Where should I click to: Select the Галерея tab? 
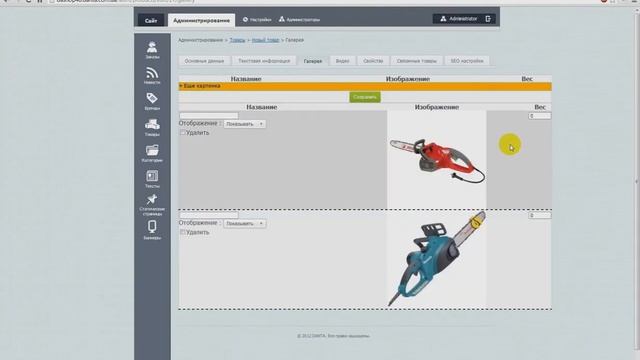[313, 61]
